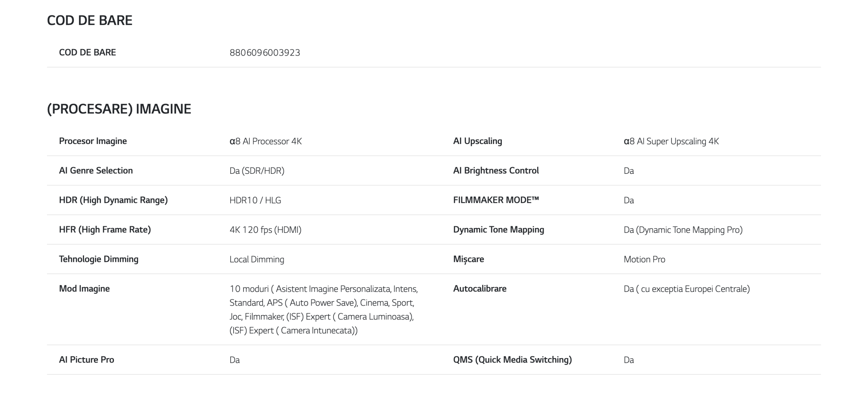
Task: Click the (PROCESARE) IMAGINE section heading
Action: pyautogui.click(x=119, y=109)
